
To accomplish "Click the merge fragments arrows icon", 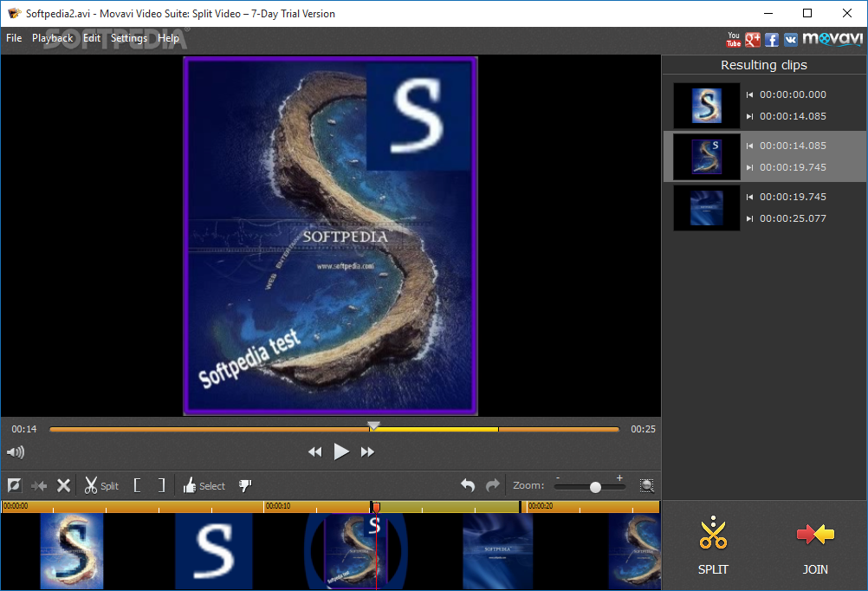I will (x=39, y=486).
